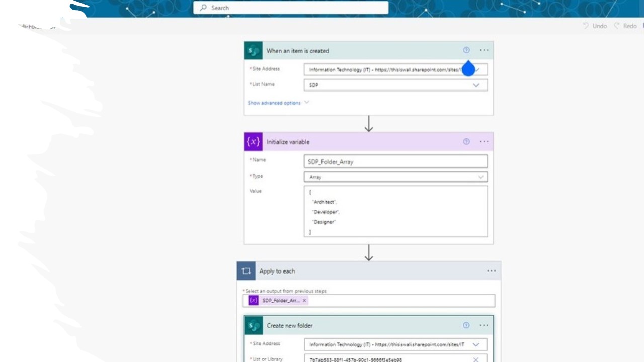Expand Site Address dropdown in Create new folder
Screen dimensions: 644x362
coord(476,345)
